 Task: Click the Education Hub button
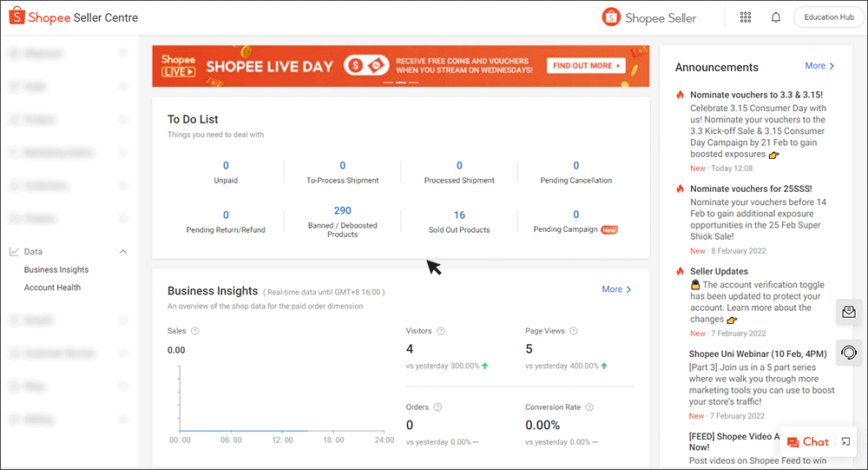tap(828, 17)
